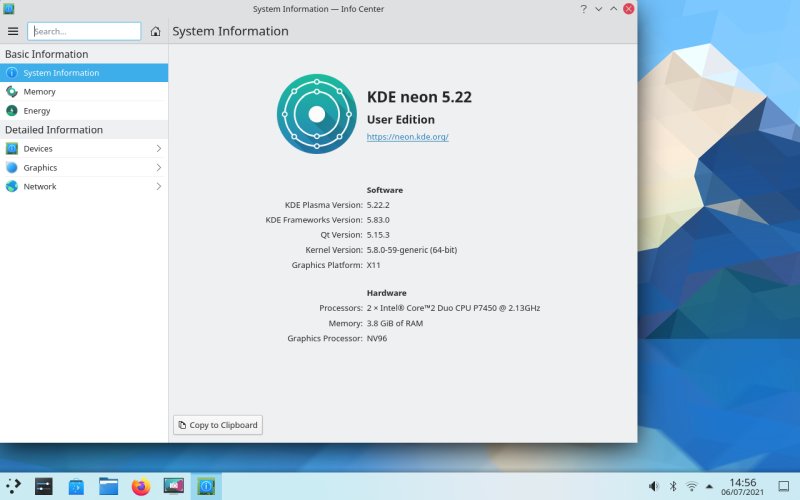The image size is (800, 500).
Task: Open the Memory page
Action: click(x=84, y=92)
